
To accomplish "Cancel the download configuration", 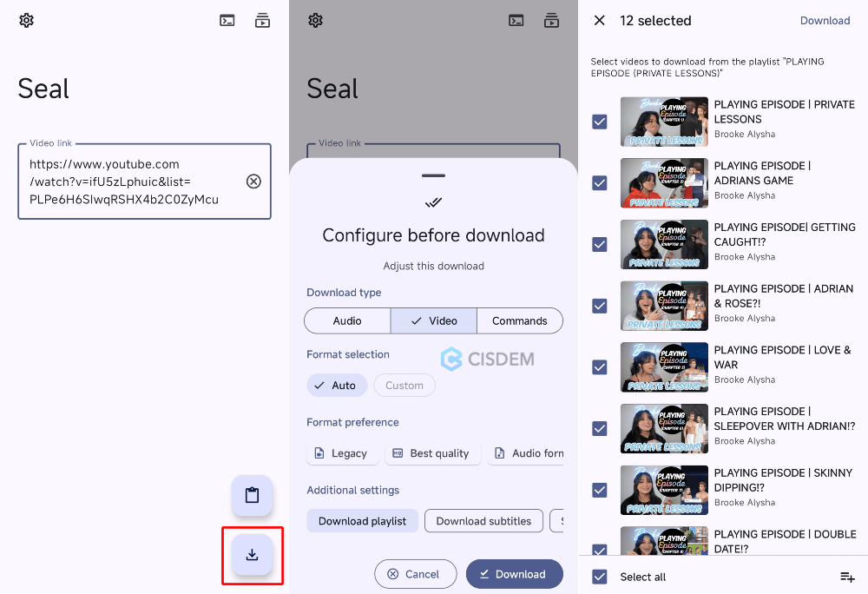I will point(415,574).
